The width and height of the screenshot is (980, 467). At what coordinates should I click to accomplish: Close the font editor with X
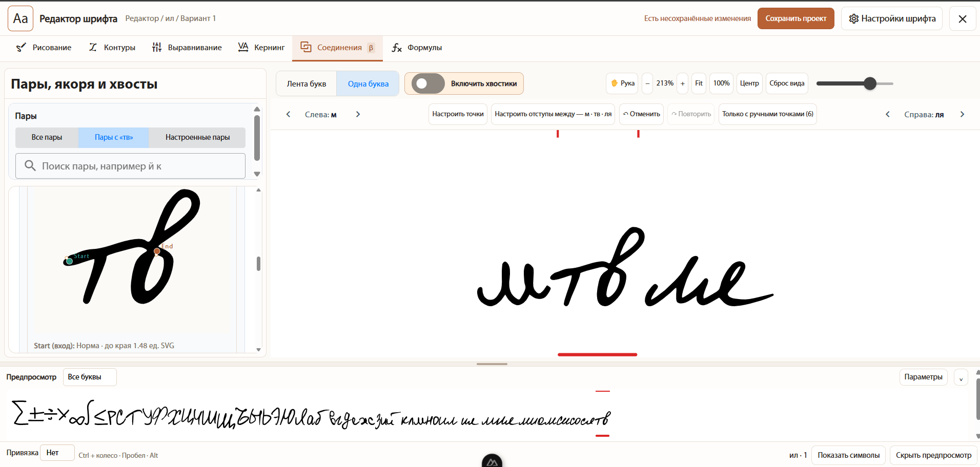(x=963, y=19)
